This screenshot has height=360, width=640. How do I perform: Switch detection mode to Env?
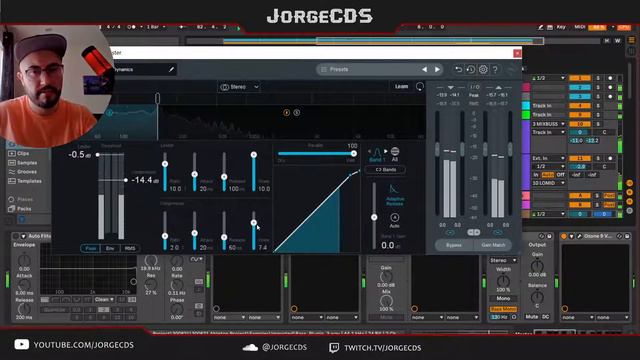(110, 248)
